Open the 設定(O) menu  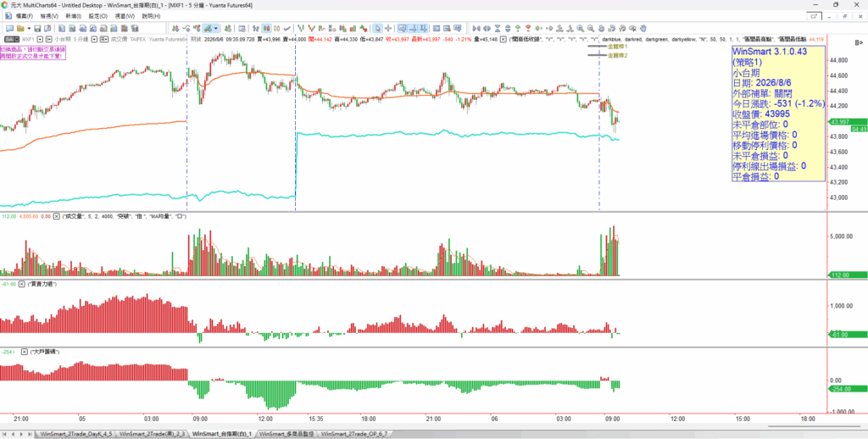click(98, 16)
